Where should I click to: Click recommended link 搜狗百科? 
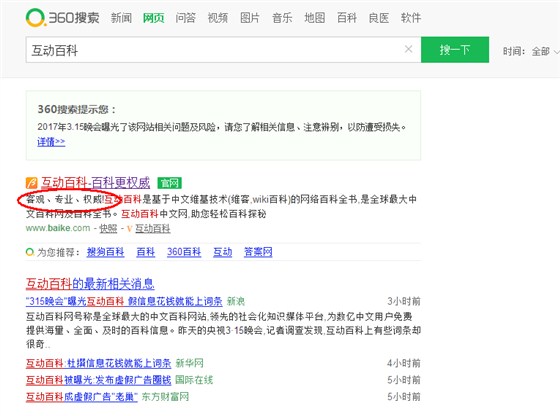point(105,252)
